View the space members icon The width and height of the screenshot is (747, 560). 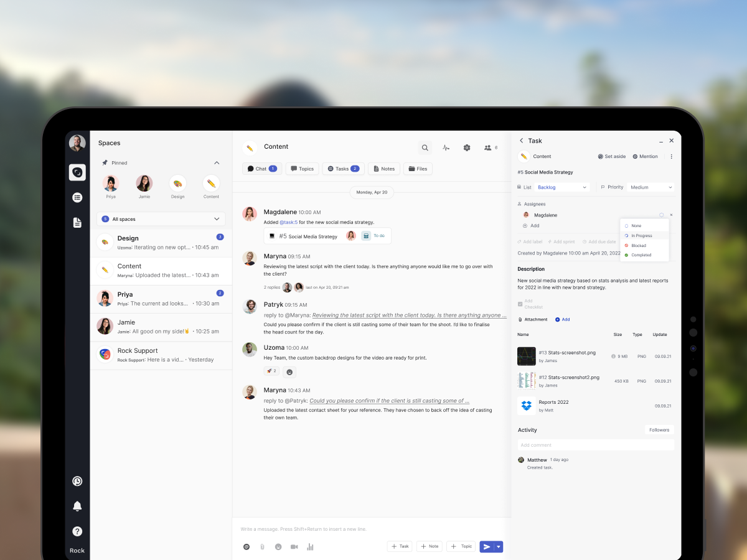(488, 147)
